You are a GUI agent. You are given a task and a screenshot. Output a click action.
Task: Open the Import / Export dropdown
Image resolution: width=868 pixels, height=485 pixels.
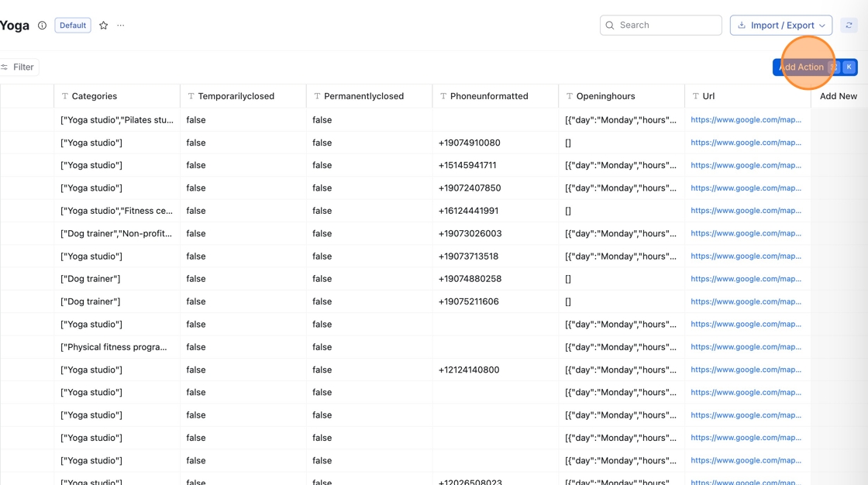pos(781,26)
